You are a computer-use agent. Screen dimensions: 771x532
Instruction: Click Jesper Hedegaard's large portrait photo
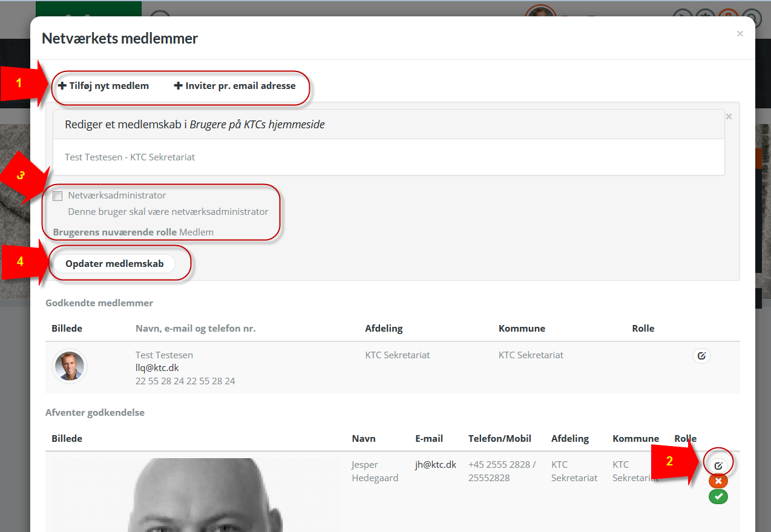point(195,495)
